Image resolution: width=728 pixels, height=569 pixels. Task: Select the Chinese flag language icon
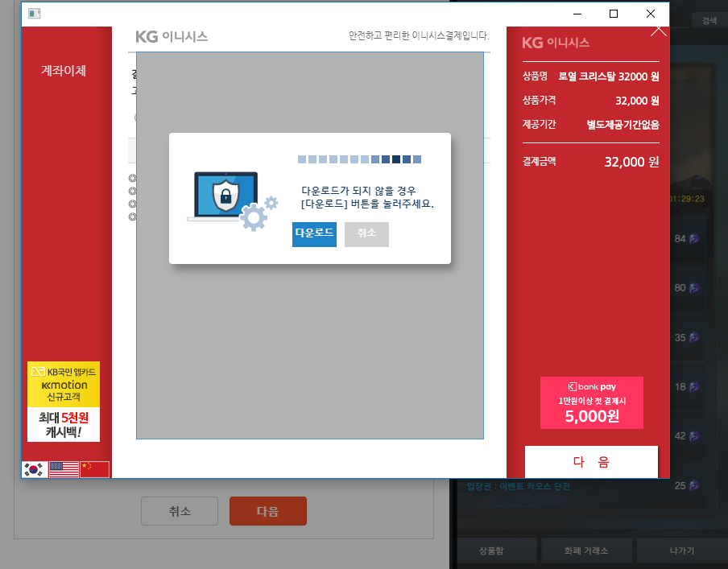pos(94,470)
